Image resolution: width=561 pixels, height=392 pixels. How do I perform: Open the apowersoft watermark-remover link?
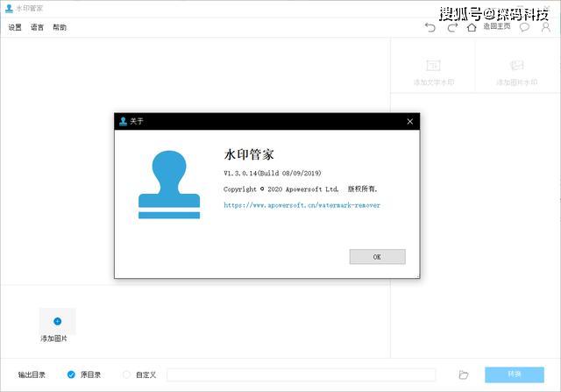[302, 205]
